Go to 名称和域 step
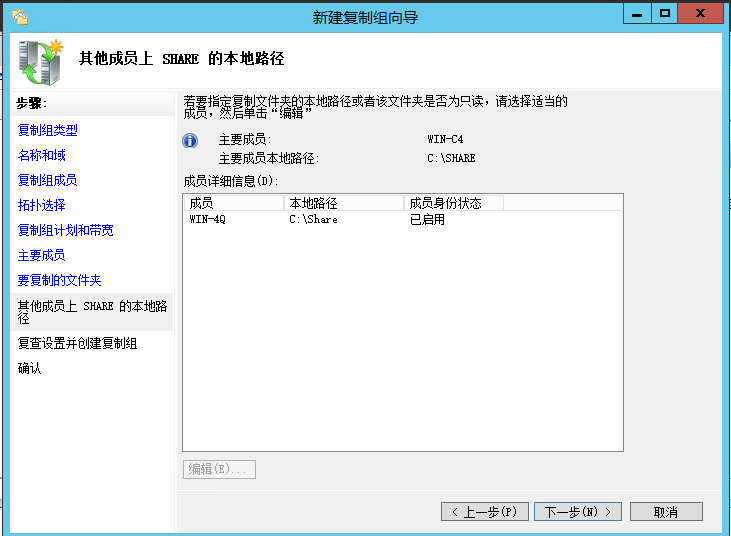This screenshot has width=731, height=536. 41,155
